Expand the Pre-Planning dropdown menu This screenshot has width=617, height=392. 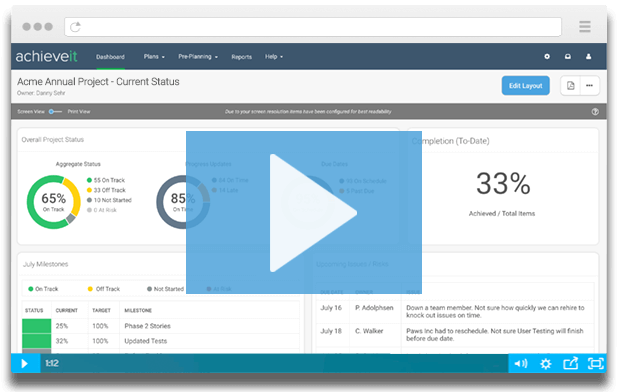(x=198, y=57)
